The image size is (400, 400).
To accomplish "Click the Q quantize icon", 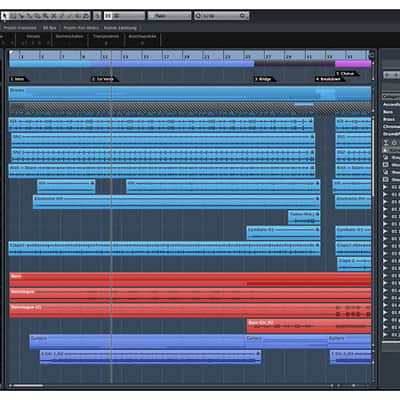I will [x=198, y=16].
